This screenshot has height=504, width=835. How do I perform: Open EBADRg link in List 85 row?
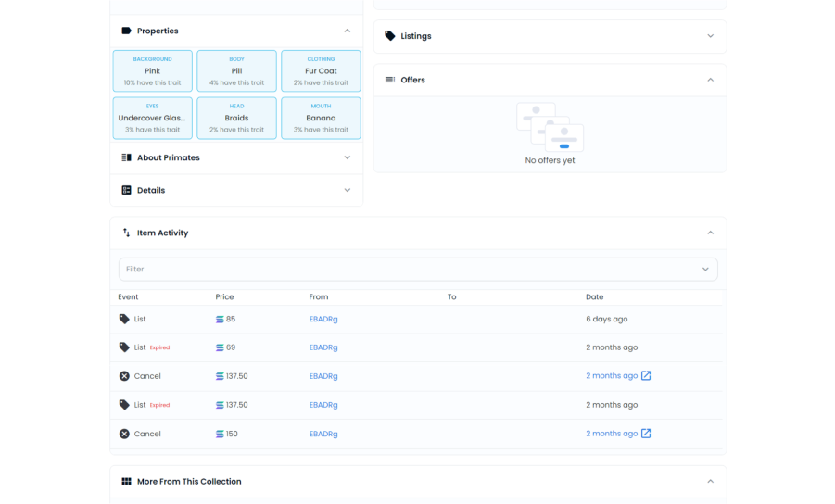coord(323,319)
